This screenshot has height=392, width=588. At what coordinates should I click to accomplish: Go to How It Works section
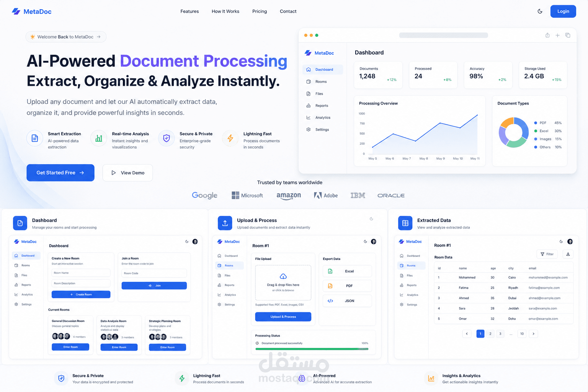[x=225, y=11]
